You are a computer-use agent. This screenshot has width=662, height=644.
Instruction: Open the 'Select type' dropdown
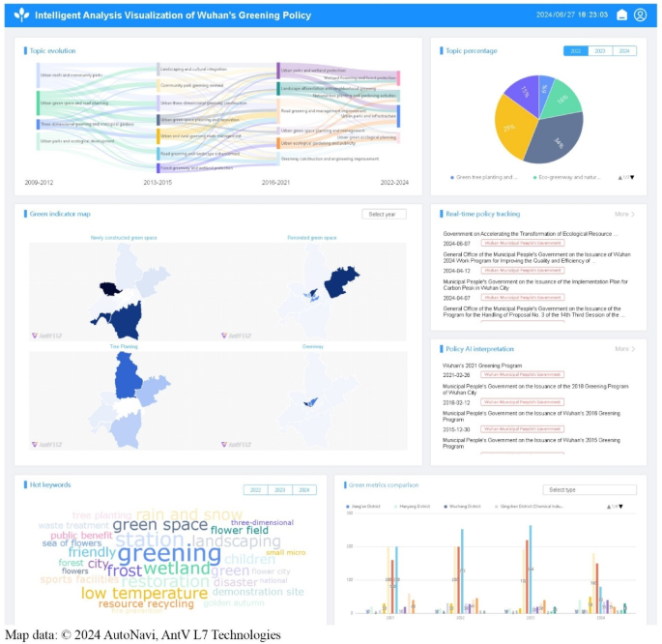590,490
